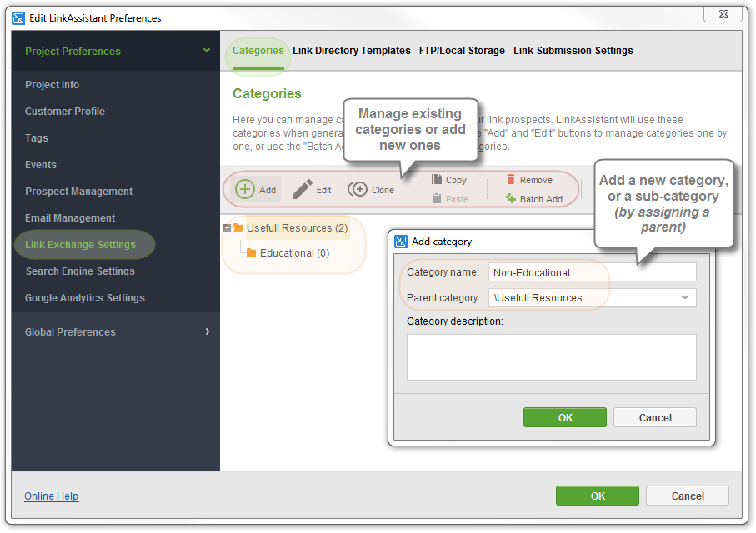Click the Category name input field
The height and width of the screenshot is (533, 756).
(593, 272)
